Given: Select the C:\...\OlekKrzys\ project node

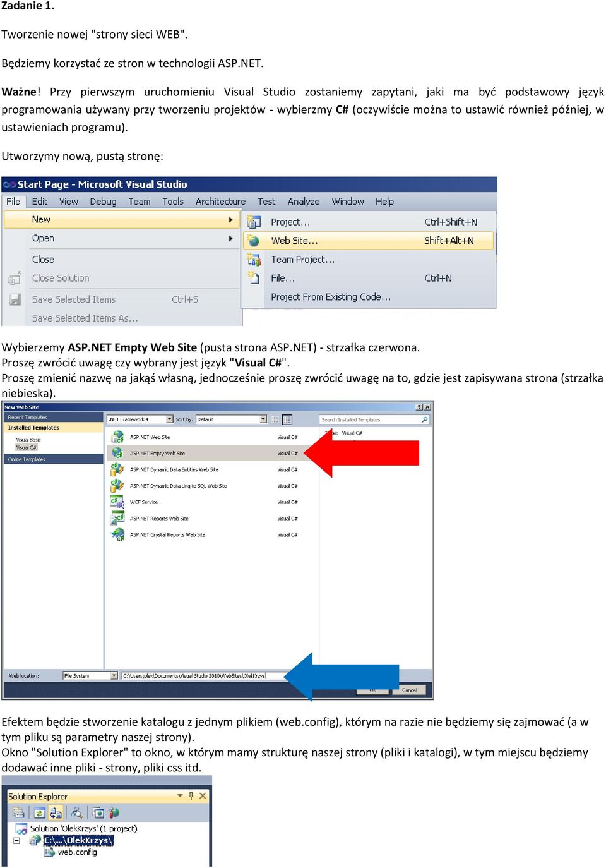Looking at the screenshot, I should pyautogui.click(x=78, y=840).
